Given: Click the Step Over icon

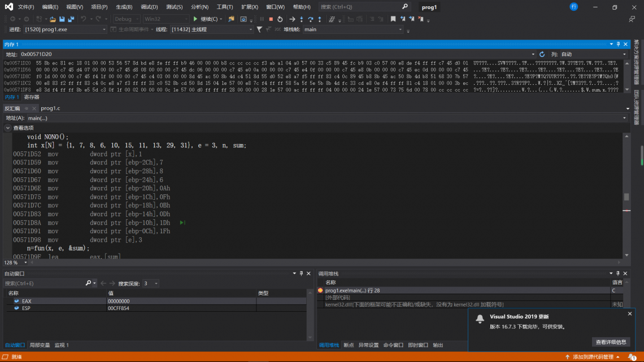Looking at the screenshot, I should coord(311,19).
